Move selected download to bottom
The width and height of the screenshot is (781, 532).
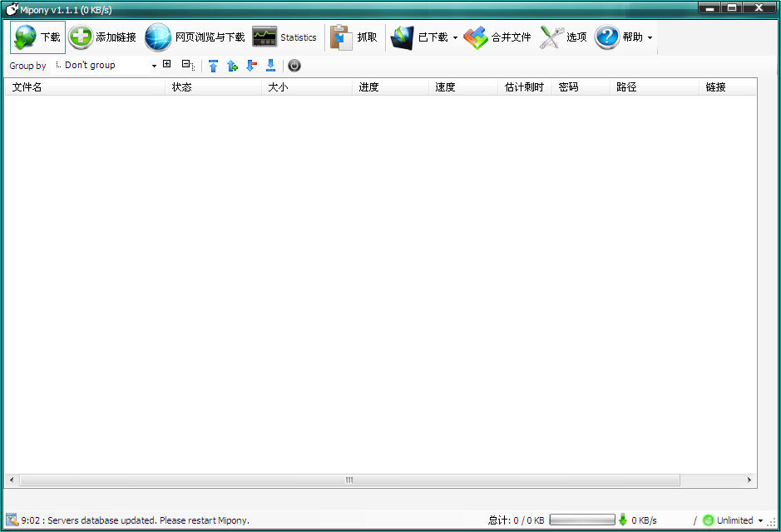[270, 66]
